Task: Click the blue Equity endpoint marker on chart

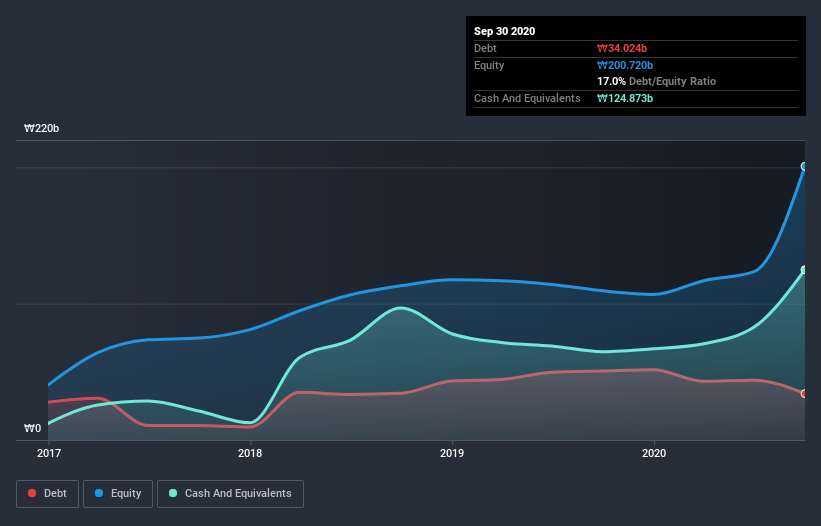Action: click(805, 166)
